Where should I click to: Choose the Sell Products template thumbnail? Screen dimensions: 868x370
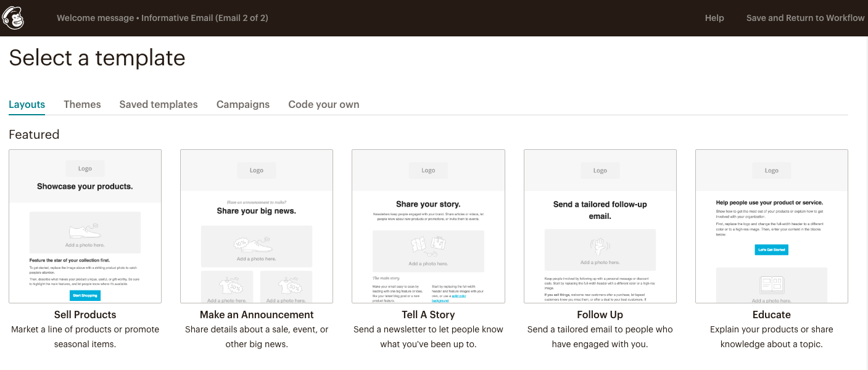click(85, 226)
